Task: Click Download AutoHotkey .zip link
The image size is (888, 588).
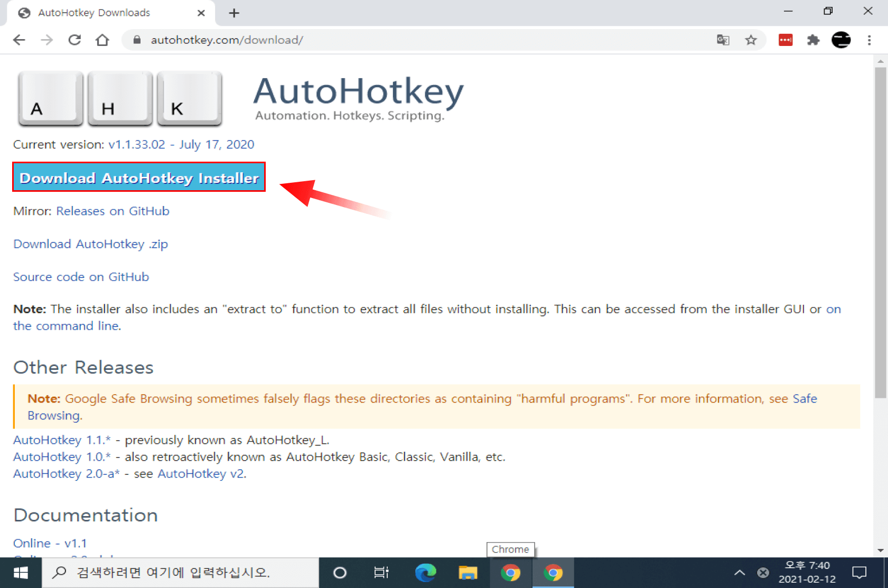Action: point(90,244)
